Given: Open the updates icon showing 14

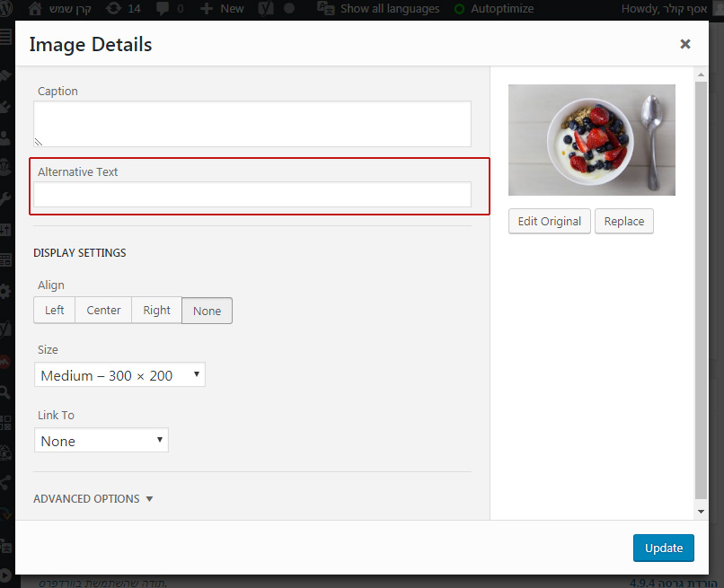Looking at the screenshot, I should point(123,8).
